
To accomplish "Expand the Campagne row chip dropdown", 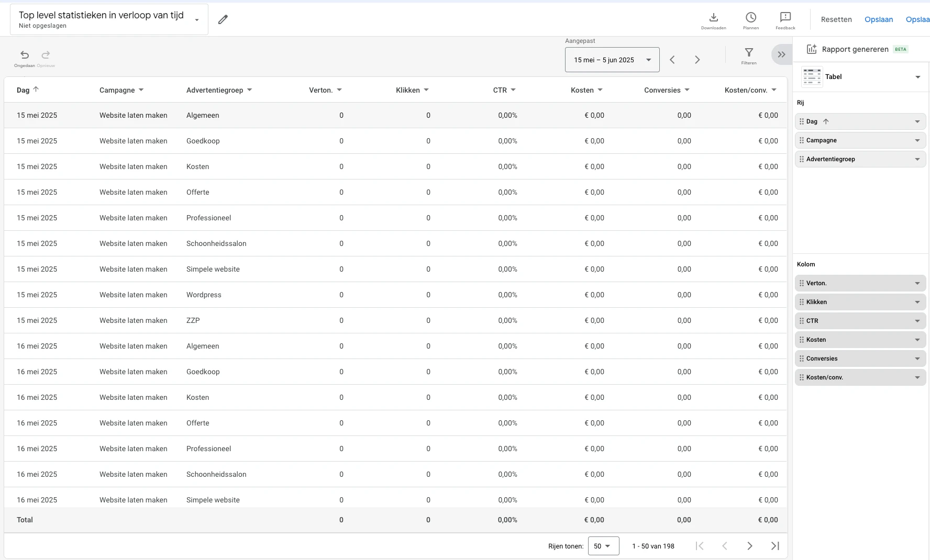I will pos(917,140).
